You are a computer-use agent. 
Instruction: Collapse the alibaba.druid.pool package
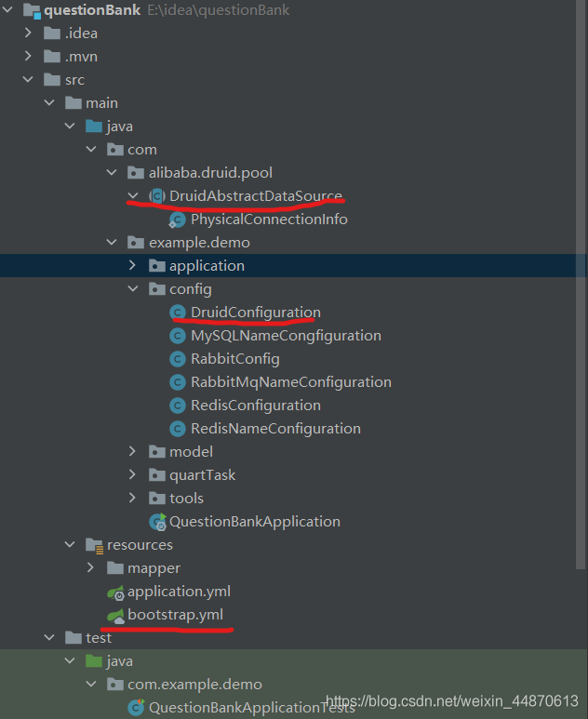(112, 172)
